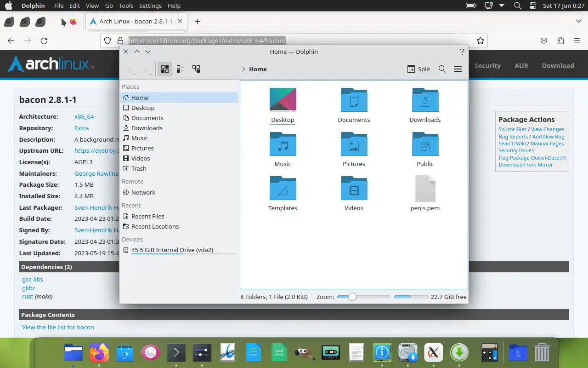The image size is (588, 368).
Task: Open Recent Locations in sidebar
Action: point(179,226)
